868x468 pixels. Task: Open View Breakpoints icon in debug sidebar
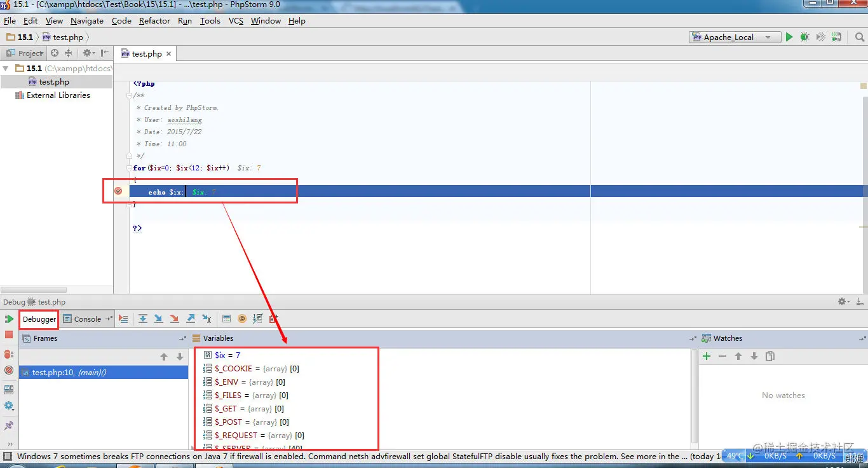click(9, 354)
